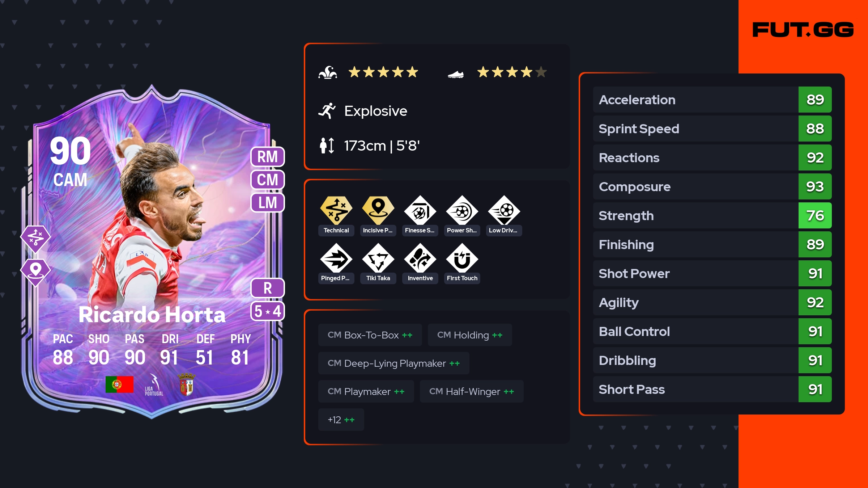The image size is (868, 488).
Task: Click the Finesse Shot playstyle icon
Action: [420, 211]
